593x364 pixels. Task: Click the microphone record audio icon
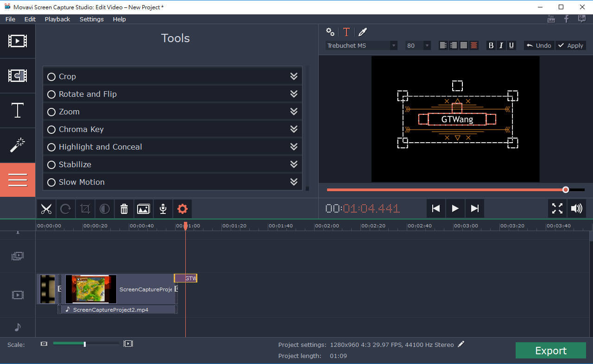(x=163, y=209)
